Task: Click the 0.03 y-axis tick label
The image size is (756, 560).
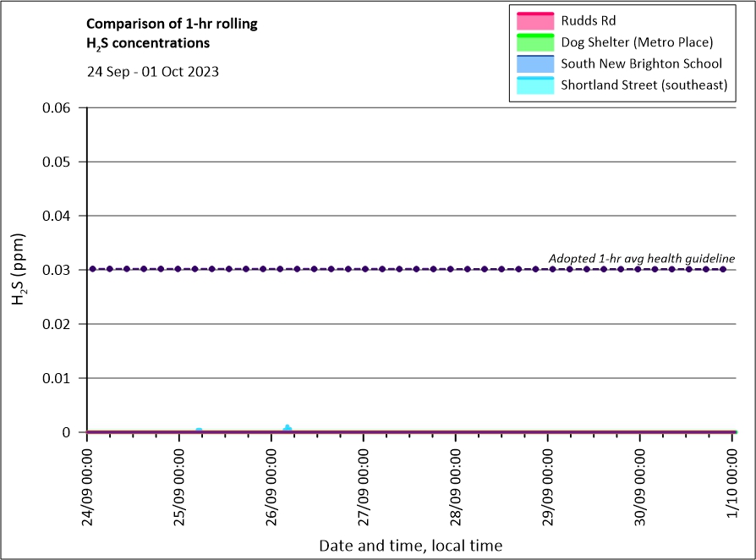Action: [x=59, y=270]
